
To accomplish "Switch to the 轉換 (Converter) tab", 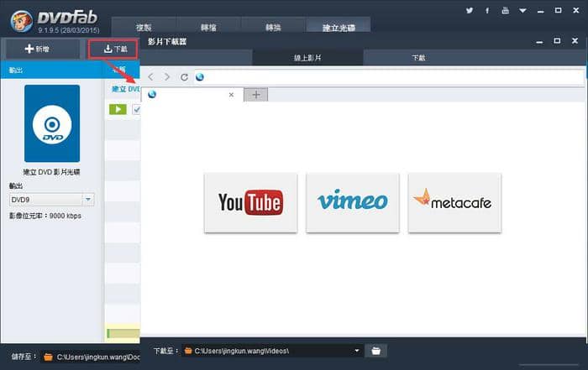I will pyautogui.click(x=273, y=27).
